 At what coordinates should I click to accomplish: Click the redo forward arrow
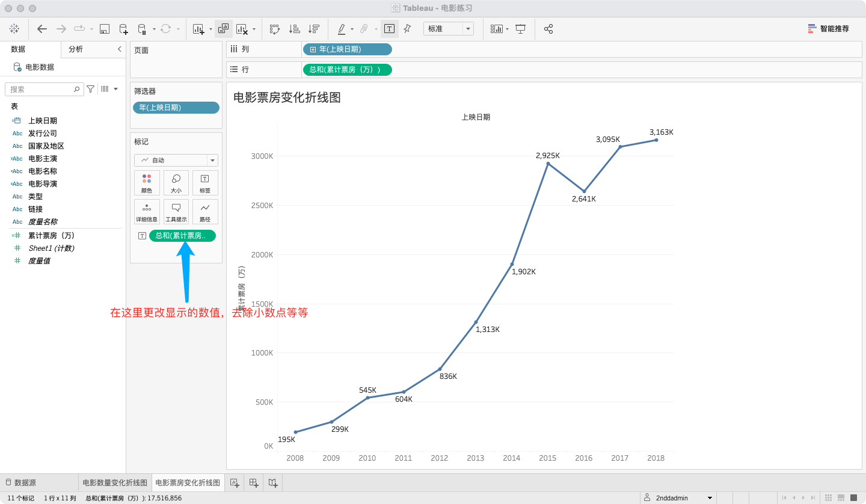point(61,28)
